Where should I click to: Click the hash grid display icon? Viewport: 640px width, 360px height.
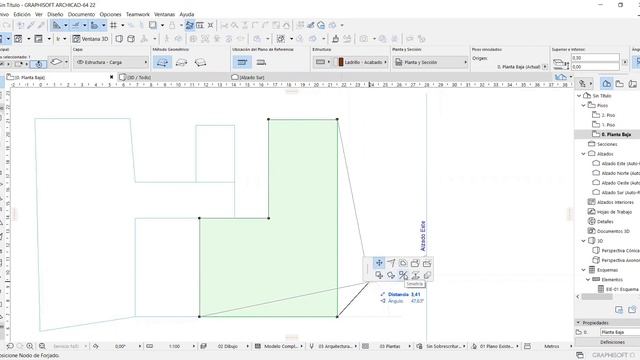113,25
